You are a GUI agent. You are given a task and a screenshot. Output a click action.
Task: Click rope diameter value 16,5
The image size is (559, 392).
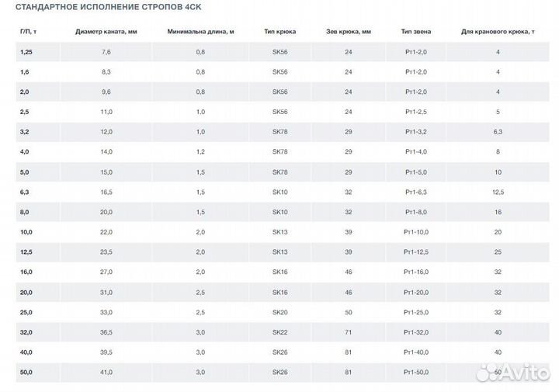106,192
